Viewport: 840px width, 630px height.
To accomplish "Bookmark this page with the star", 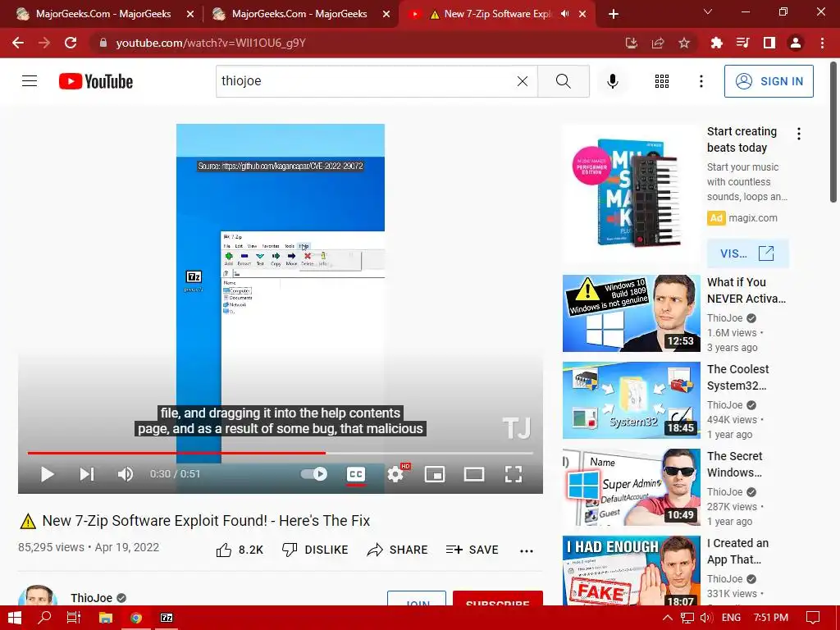I will 684,43.
